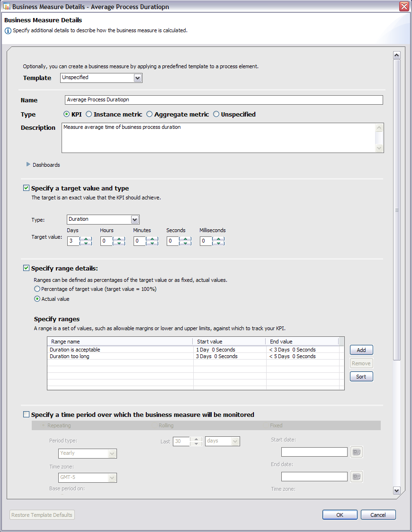Enable time period monitoring checkbox
The width and height of the screenshot is (412, 532).
pyautogui.click(x=26, y=414)
